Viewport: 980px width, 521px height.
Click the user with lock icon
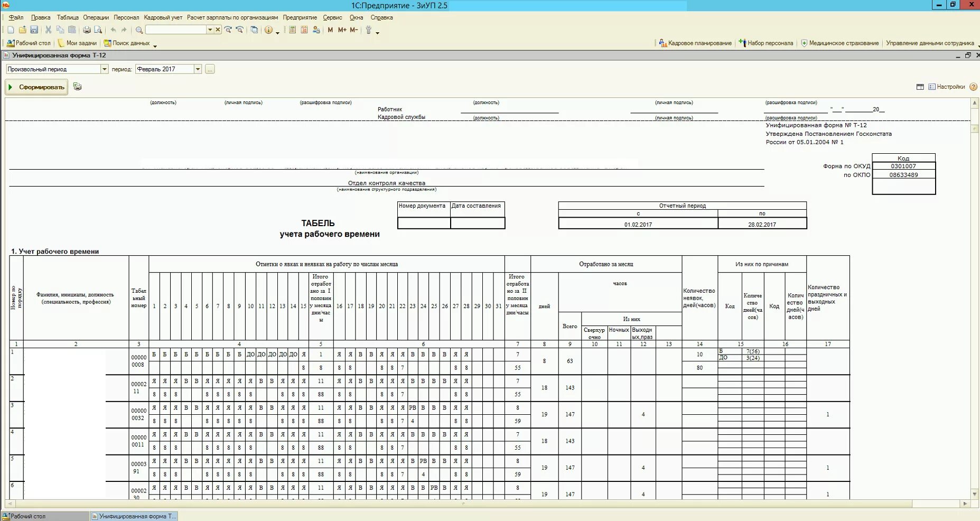[x=316, y=30]
